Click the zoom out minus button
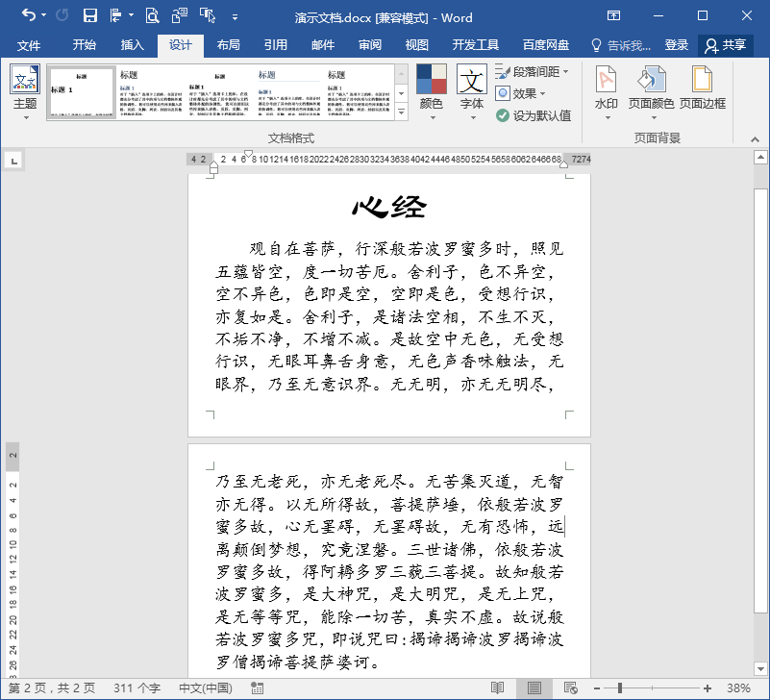 pos(597,688)
